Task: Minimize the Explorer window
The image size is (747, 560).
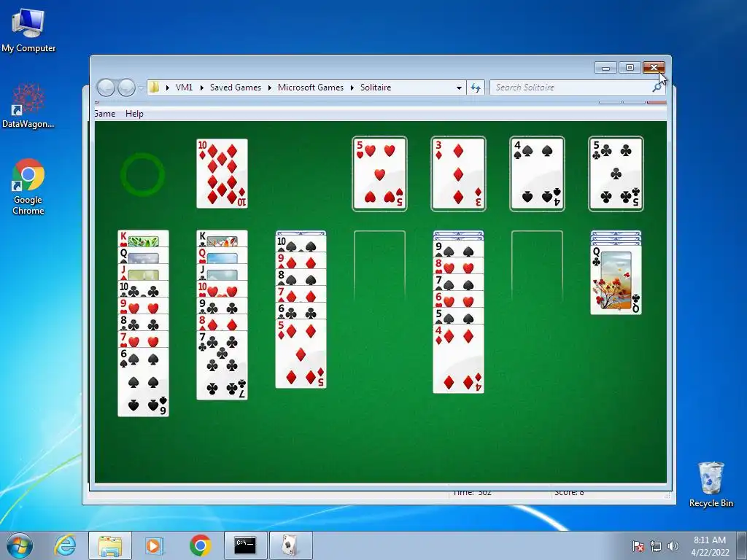Action: click(605, 68)
